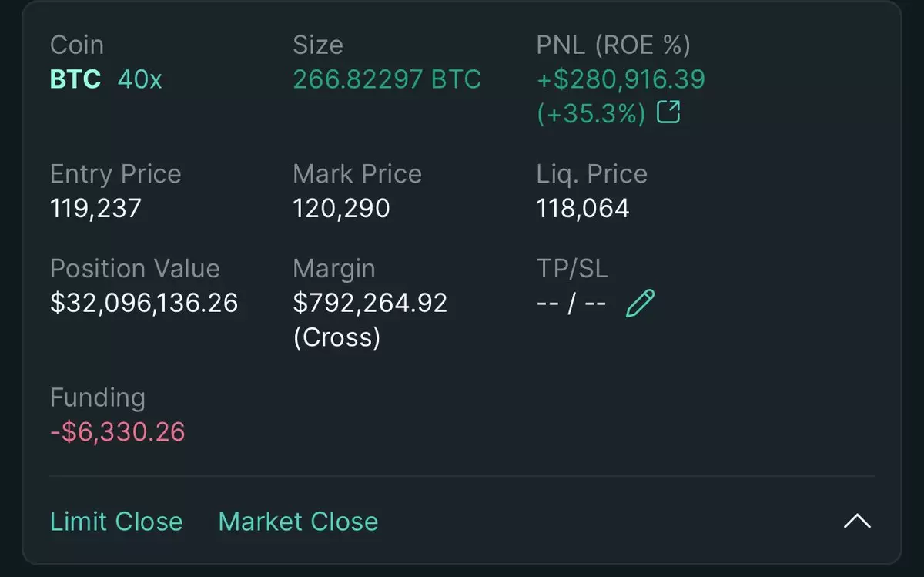The width and height of the screenshot is (924, 577).
Task: Click the 119,237 entry price
Action: tap(95, 208)
